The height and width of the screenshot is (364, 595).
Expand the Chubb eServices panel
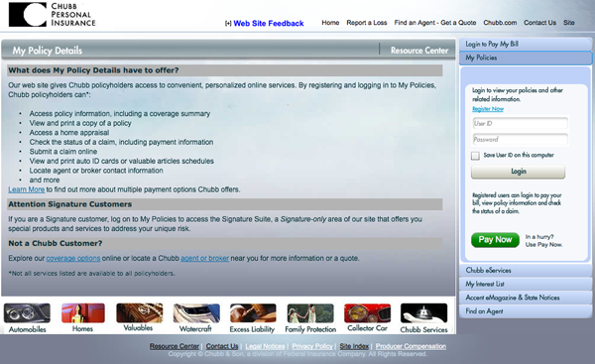pyautogui.click(x=526, y=270)
